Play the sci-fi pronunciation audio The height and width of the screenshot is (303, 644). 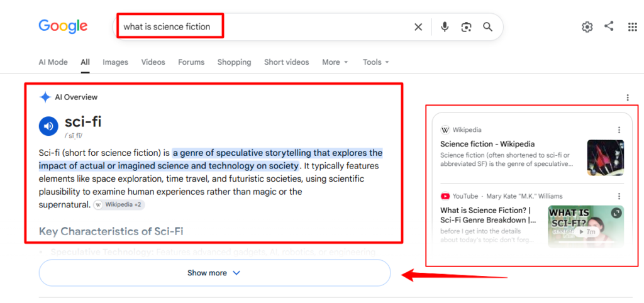(48, 126)
